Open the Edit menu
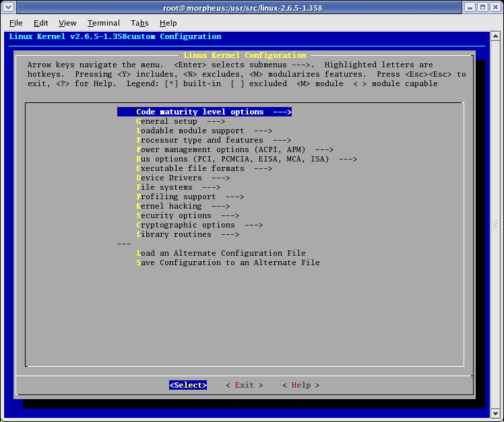Viewport: 504px width, 422px height. click(41, 23)
